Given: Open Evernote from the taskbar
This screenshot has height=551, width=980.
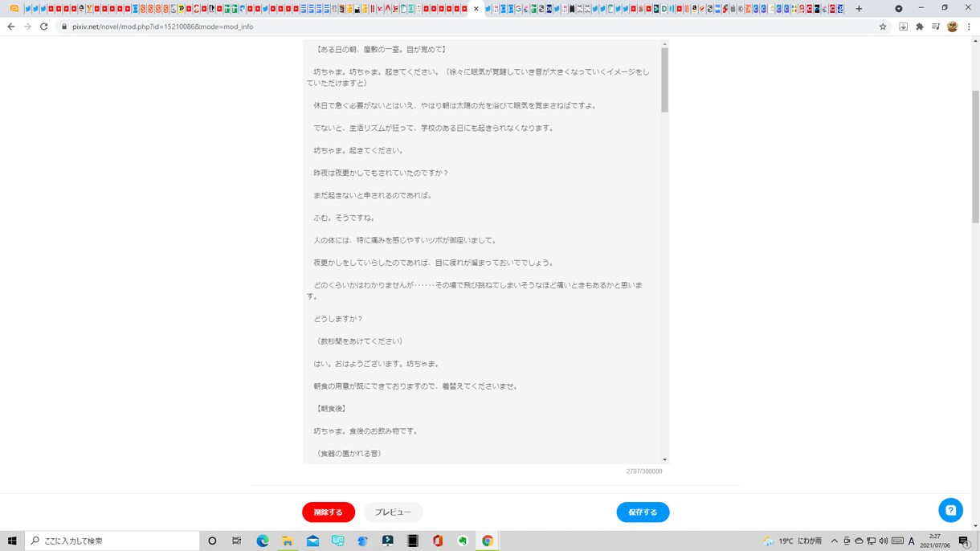Looking at the screenshot, I should 463,541.
